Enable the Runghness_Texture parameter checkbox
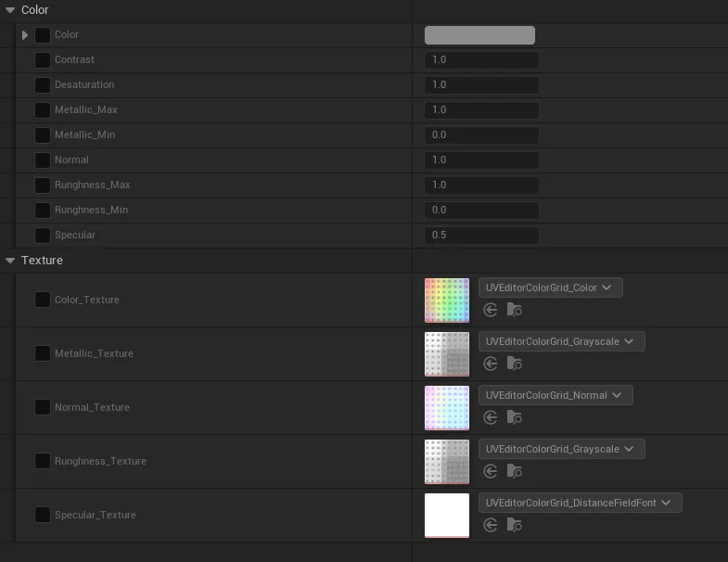Screen dimensions: 728x562 coord(43,461)
